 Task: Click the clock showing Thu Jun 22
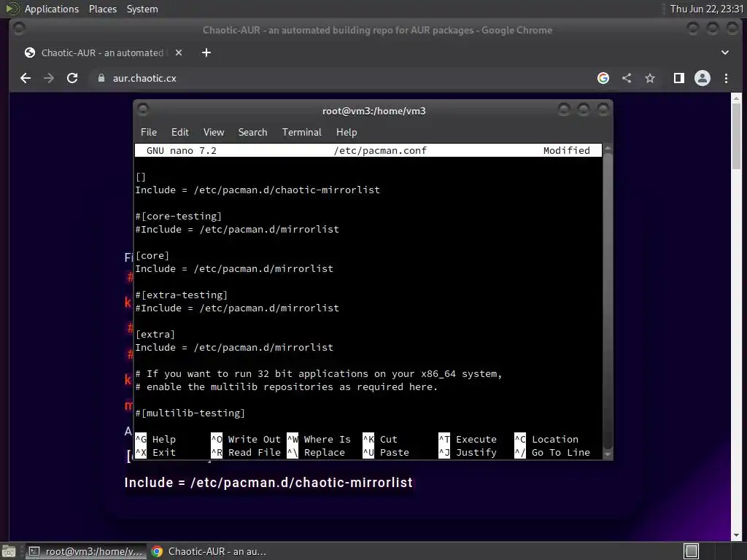[x=706, y=9]
